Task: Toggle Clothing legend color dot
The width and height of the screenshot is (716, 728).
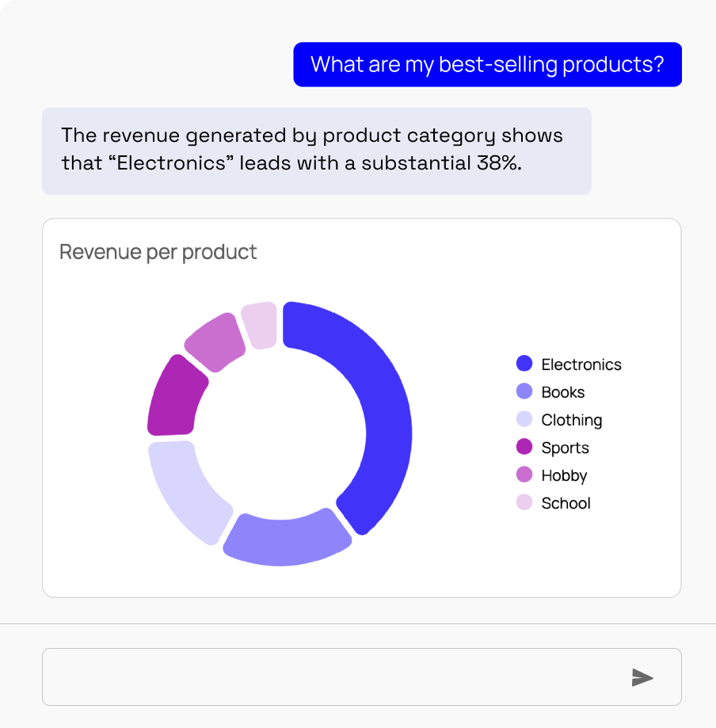Action: 524,419
